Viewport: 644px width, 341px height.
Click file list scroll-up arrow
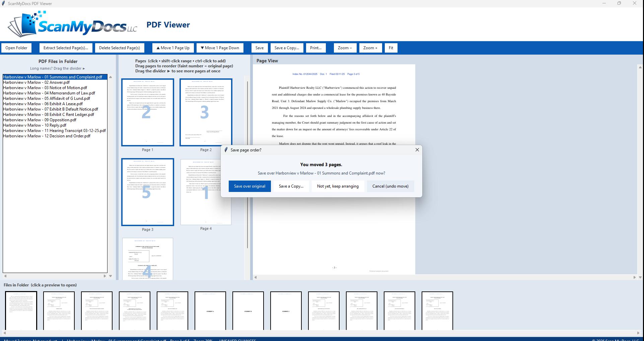tap(111, 77)
